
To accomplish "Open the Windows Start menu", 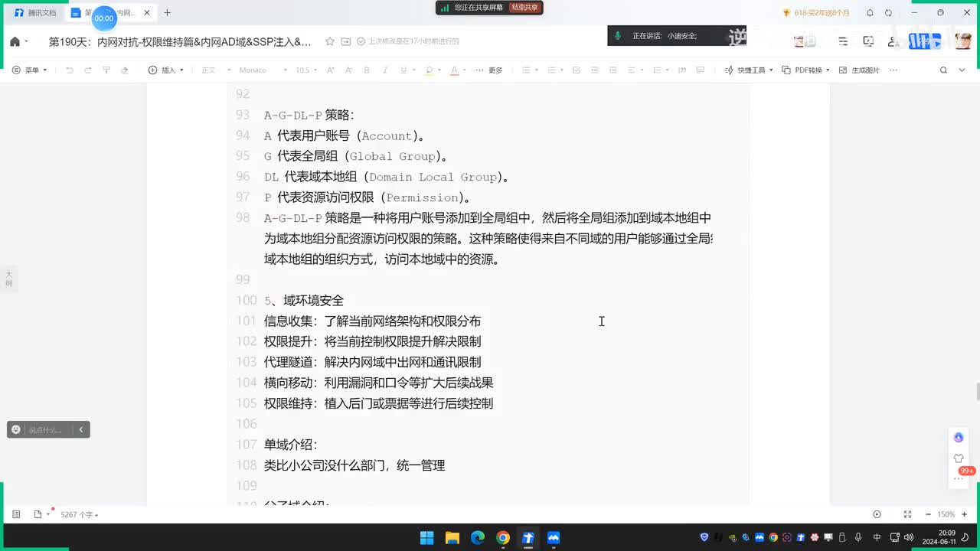I will (426, 538).
